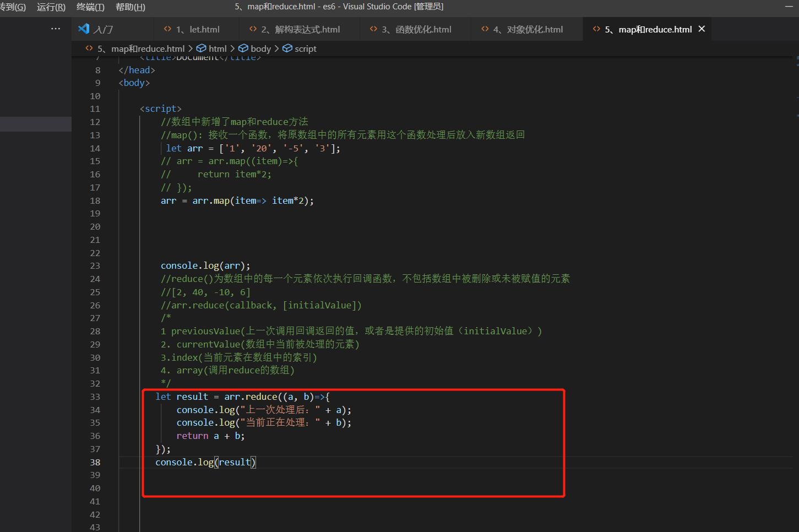Expand breadcrumb chevron after 5、map和reduce.html
Viewport: 799px width, 532px height.
coord(191,48)
